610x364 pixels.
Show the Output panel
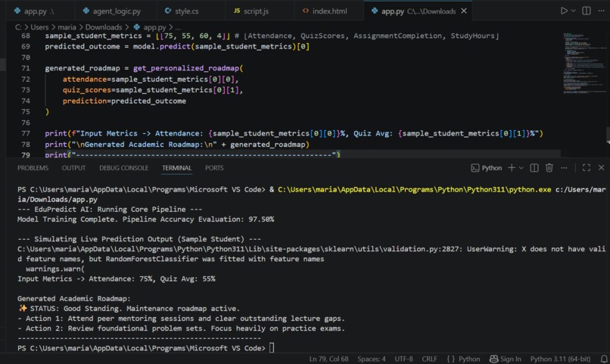click(x=73, y=168)
